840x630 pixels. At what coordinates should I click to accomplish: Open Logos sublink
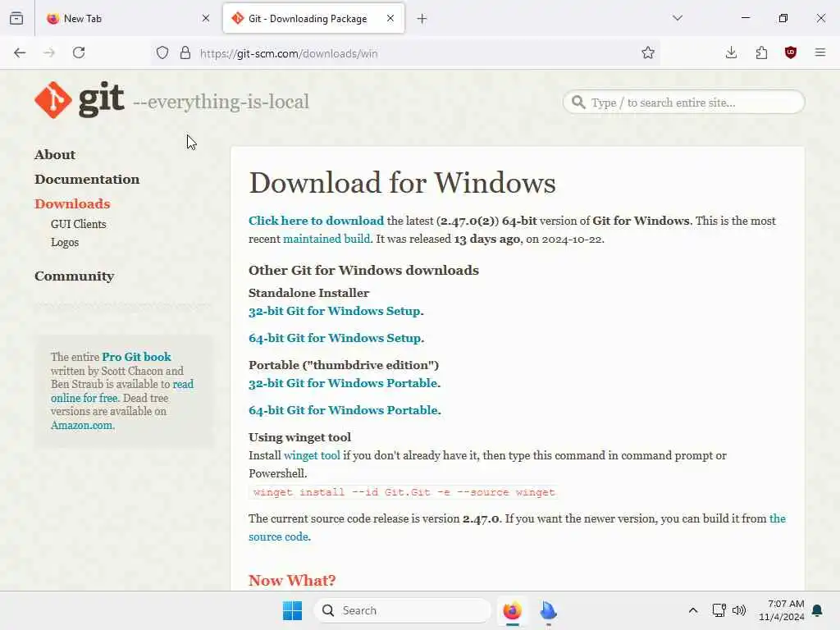click(65, 242)
